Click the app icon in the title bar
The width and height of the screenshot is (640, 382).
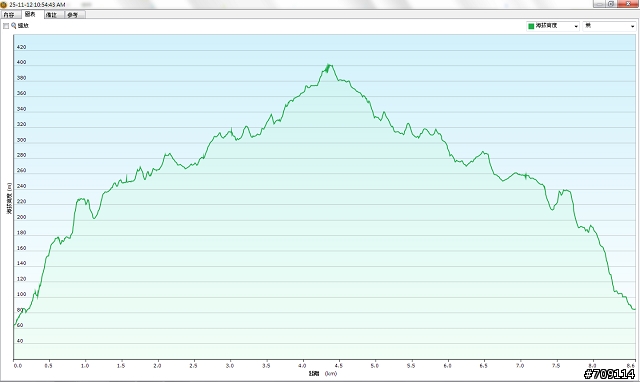4,4
